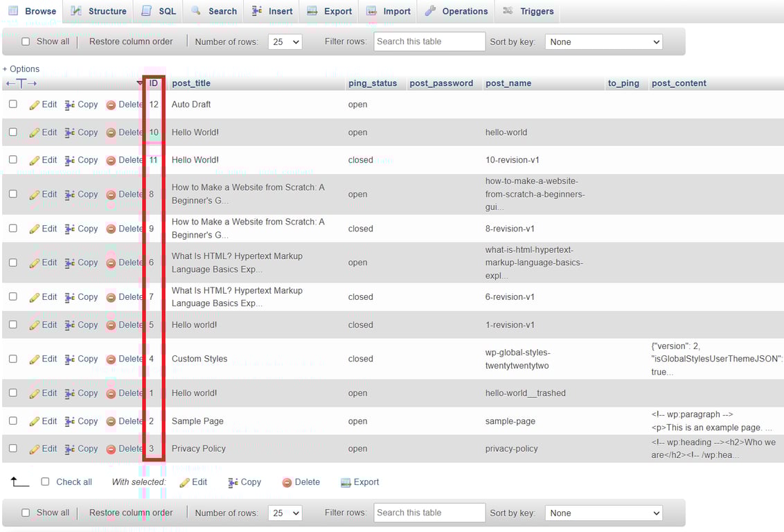Select the Operations wrench icon
This screenshot has width=784, height=532.
click(431, 11)
